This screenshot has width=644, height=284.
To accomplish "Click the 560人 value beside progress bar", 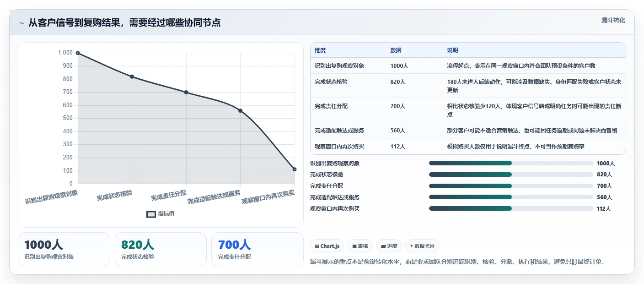I will pos(604,197).
